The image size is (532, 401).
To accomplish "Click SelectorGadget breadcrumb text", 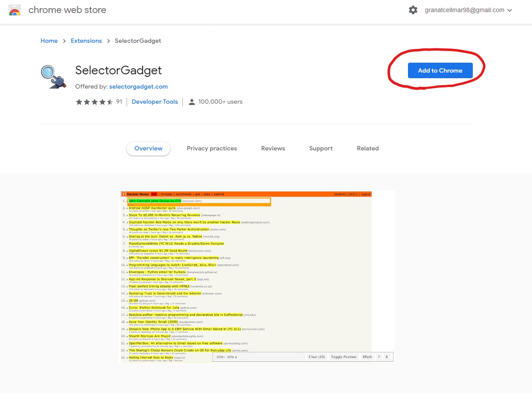I will [x=138, y=41].
